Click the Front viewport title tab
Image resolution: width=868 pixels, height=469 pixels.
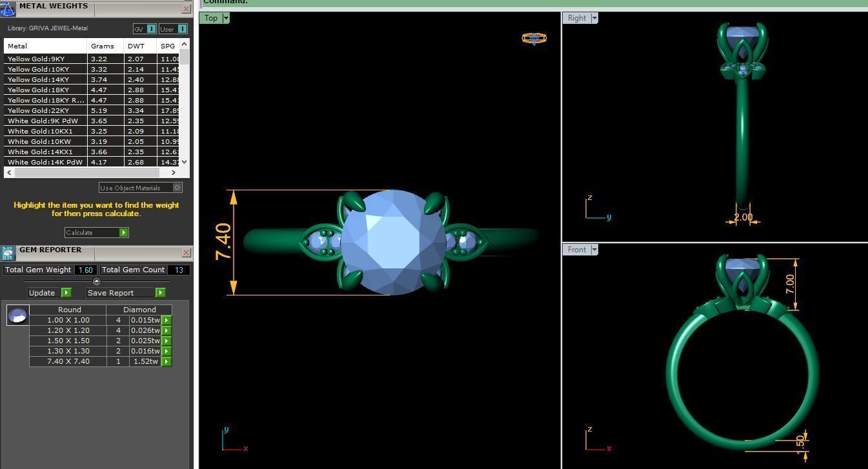point(577,250)
